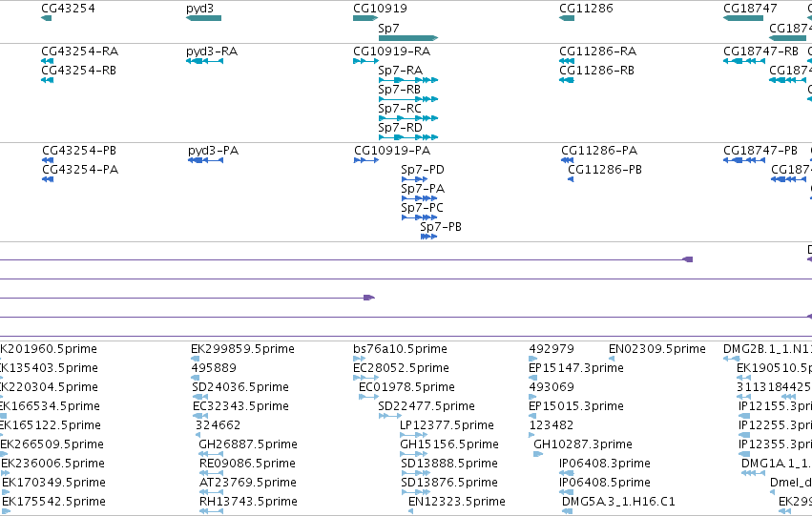Click EST EN02309.5prime
812x516 pixels.
click(x=612, y=359)
